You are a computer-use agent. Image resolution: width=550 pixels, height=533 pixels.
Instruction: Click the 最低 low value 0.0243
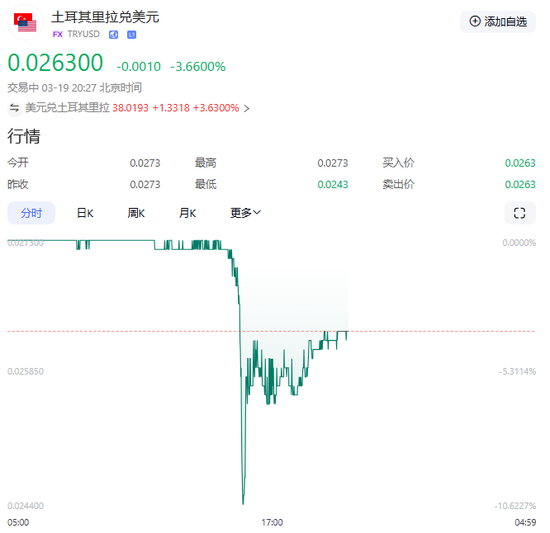click(x=333, y=184)
